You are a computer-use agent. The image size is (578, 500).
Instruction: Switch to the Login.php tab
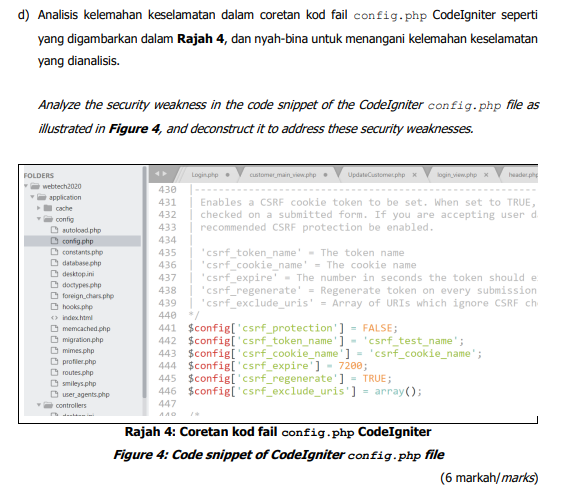205,175
